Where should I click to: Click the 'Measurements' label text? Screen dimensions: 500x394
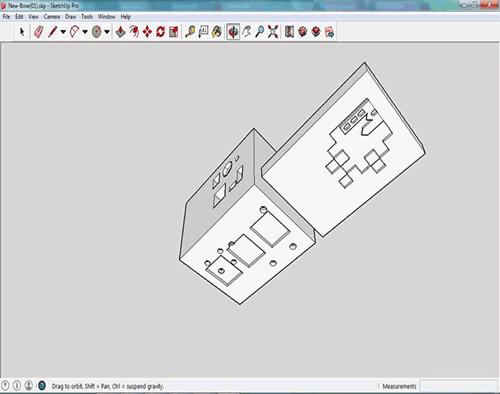[399, 386]
